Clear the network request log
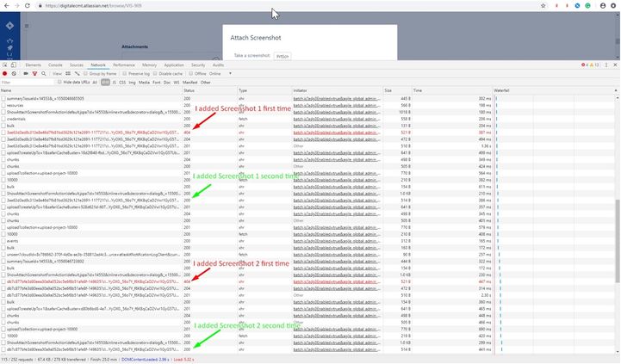 click(x=14, y=74)
